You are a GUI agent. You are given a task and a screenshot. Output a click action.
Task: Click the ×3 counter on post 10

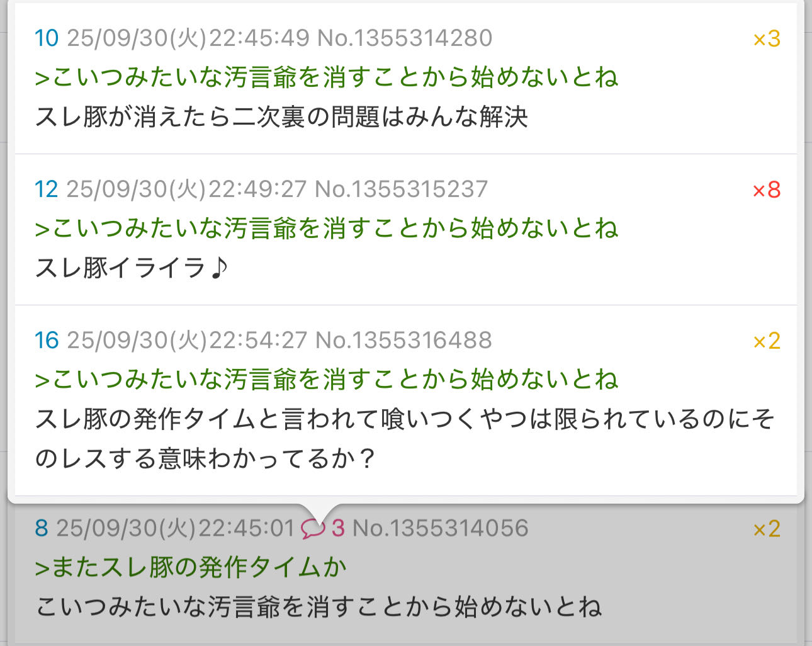[x=767, y=39]
